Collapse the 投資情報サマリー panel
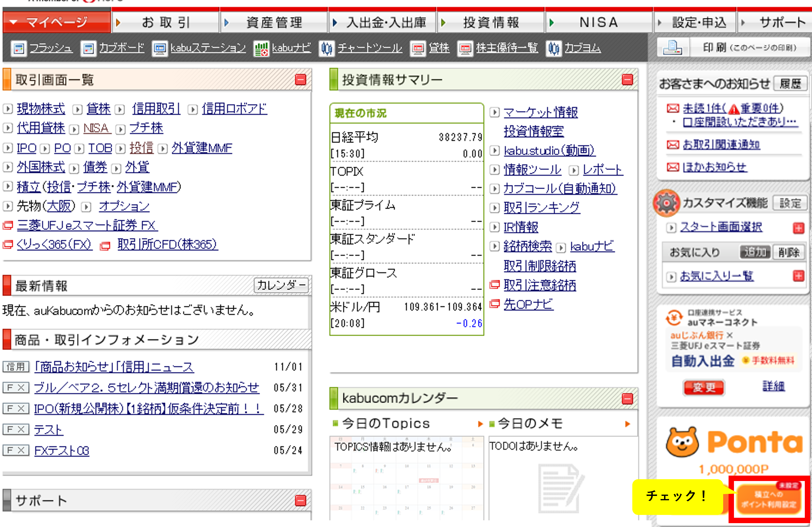This screenshot has width=812, height=527. click(627, 80)
